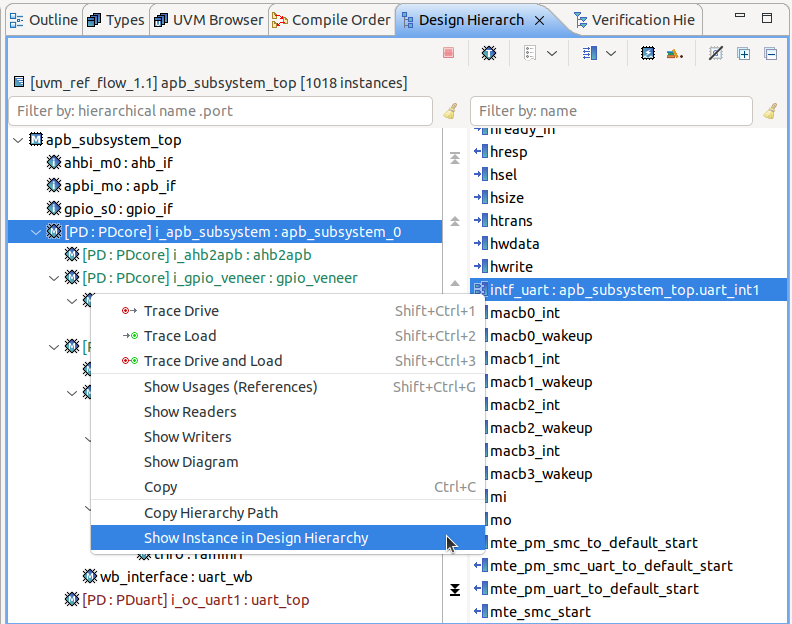
Task: Open the Verification Hierarchy tab
Action: pos(634,20)
